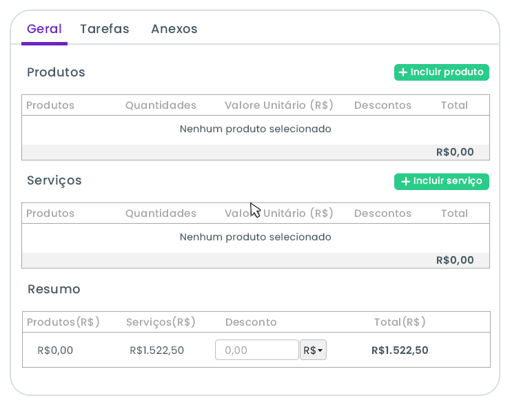Click the Resumo section heading
This screenshot has height=420, width=510.
pos(54,289)
